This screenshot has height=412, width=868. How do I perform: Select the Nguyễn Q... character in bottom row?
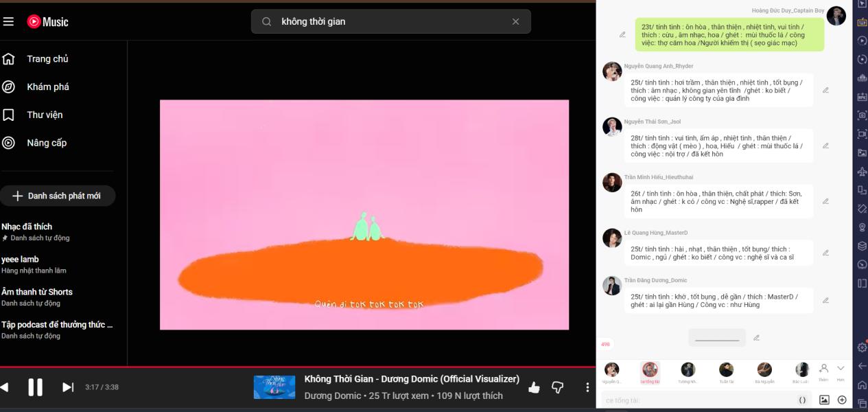pyautogui.click(x=611, y=373)
